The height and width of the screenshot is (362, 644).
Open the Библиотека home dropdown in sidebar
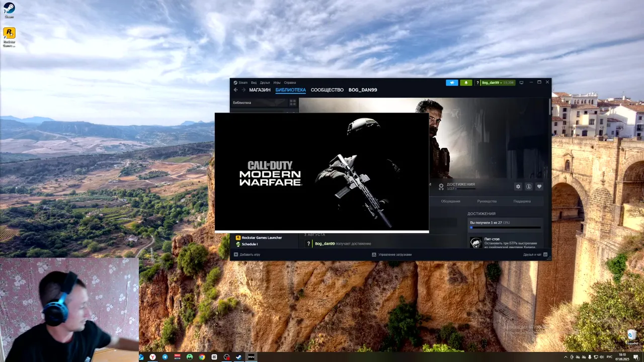click(259, 103)
